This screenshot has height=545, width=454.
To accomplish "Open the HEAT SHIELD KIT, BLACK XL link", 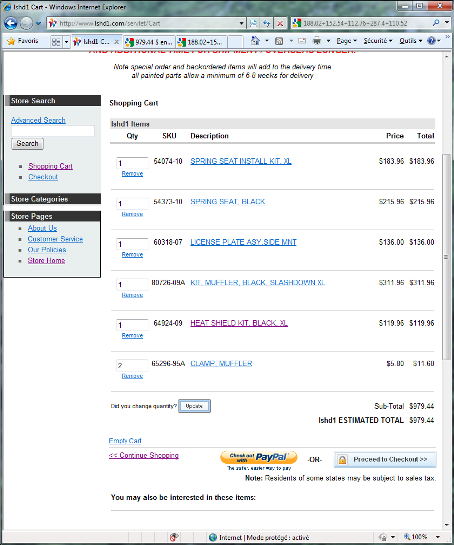I will point(239,323).
